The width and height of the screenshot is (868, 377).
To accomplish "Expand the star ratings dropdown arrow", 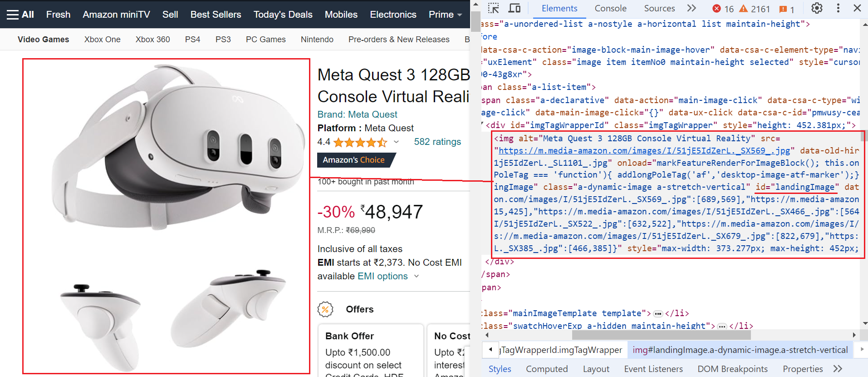I will [396, 142].
